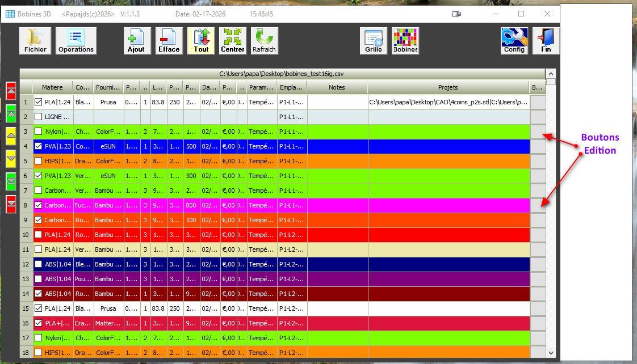Click the 100 value cell in row 9
This screenshot has height=364, width=637.
click(x=191, y=220)
